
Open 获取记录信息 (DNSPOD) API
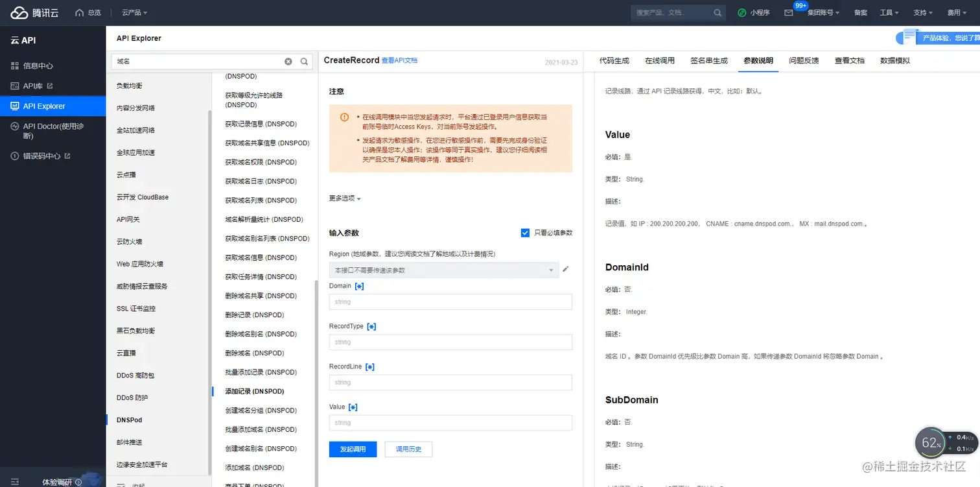pyautogui.click(x=261, y=124)
